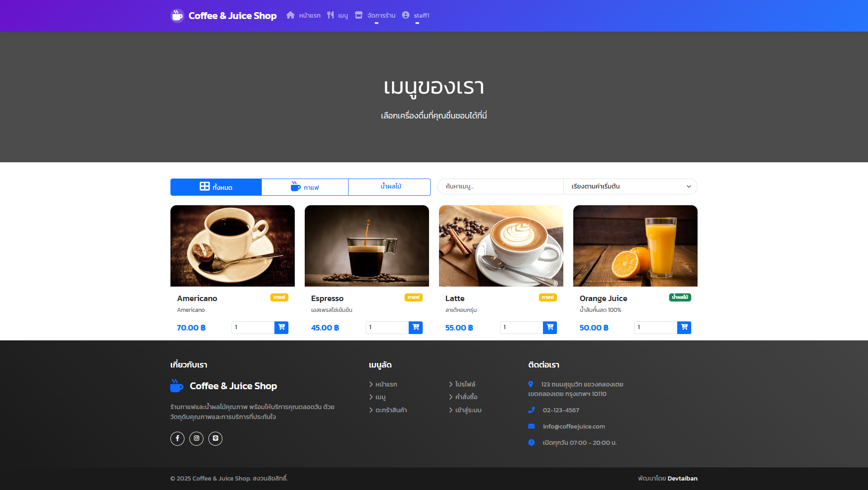Click the phone icon beside 02-123-4567
The image size is (868, 490).
pos(531,410)
